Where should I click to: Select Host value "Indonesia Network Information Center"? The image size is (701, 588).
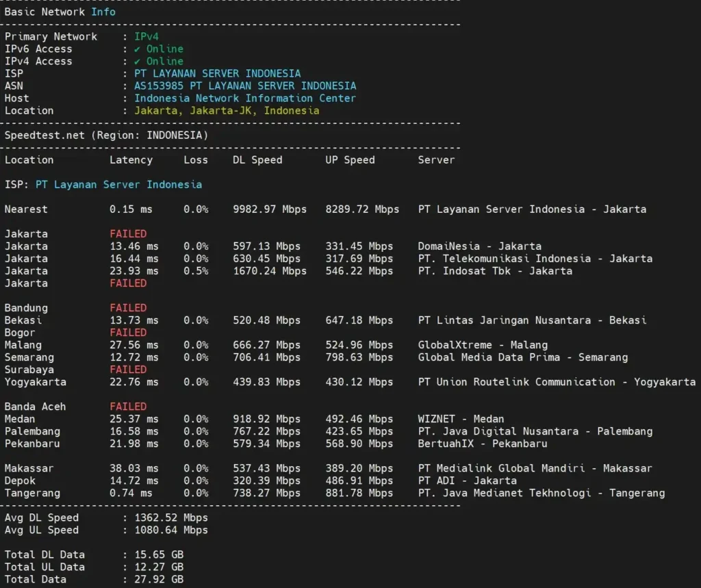point(245,99)
